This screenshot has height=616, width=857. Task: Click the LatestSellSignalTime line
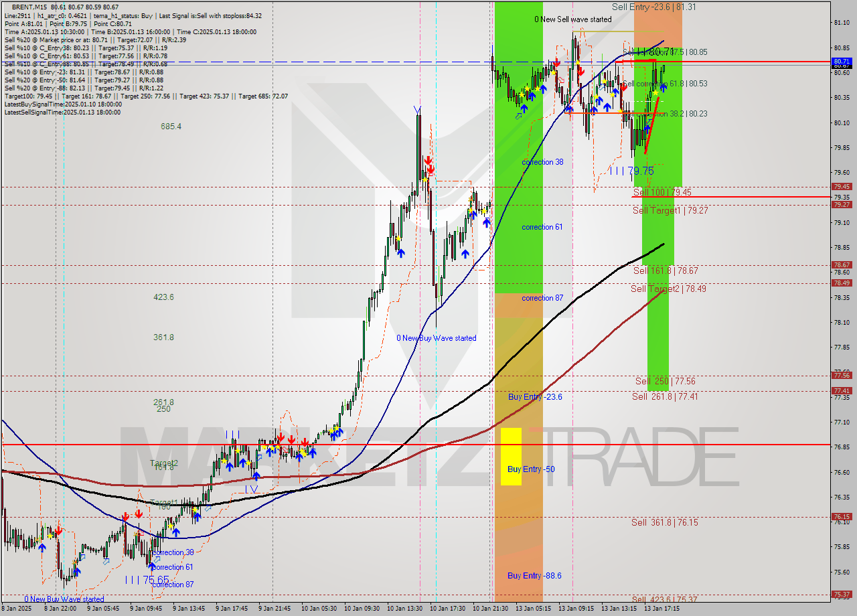[x=62, y=112]
